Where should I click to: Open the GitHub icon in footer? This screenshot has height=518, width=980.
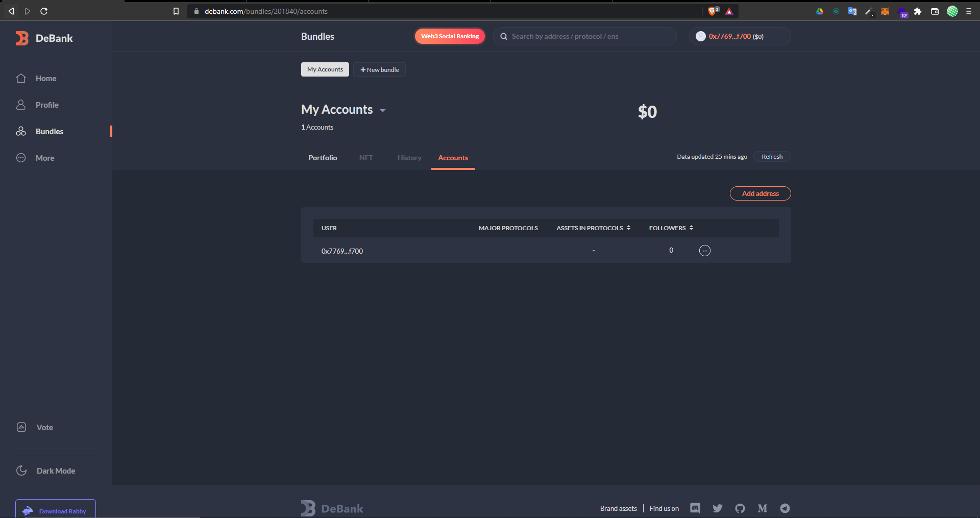tap(740, 508)
